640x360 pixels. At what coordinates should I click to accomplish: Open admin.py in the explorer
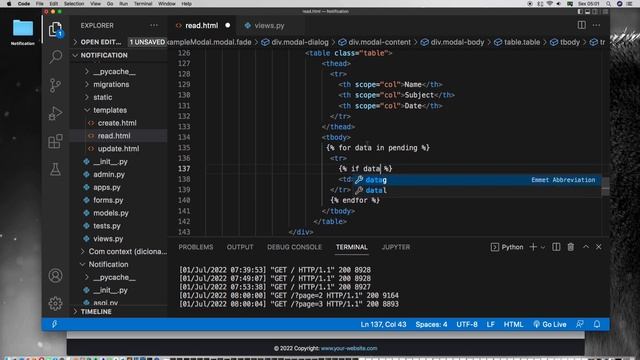tap(109, 174)
